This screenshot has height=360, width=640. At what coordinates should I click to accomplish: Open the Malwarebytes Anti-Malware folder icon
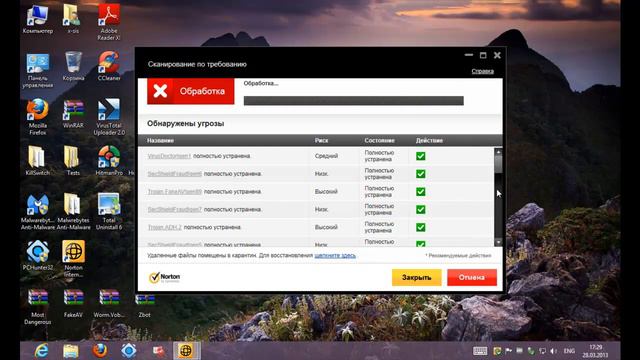pos(73,212)
